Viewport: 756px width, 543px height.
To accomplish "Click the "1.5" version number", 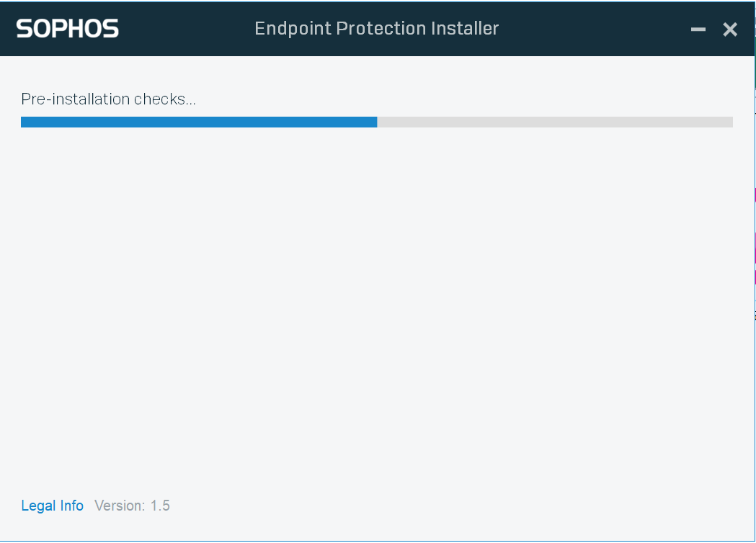I will (160, 506).
